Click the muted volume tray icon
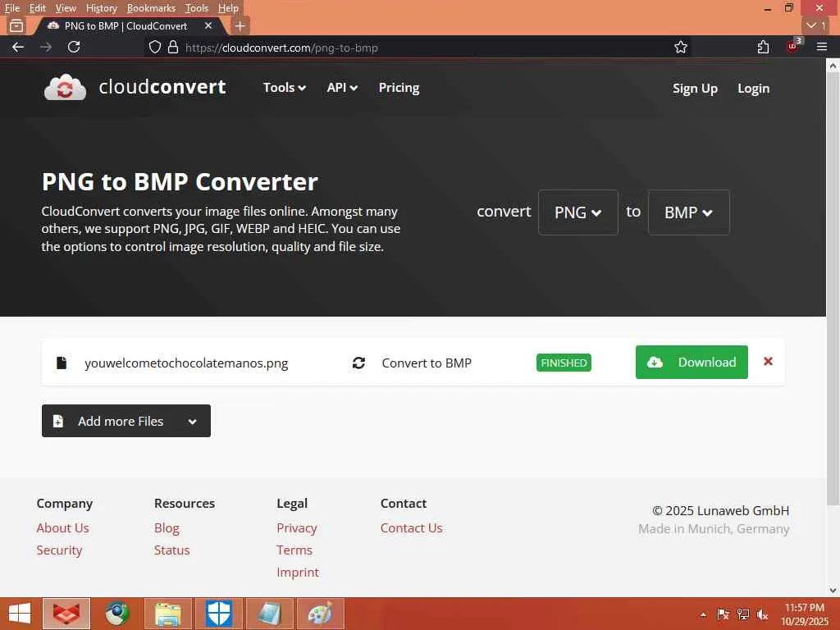Viewport: 840px width, 630px height. point(762,614)
